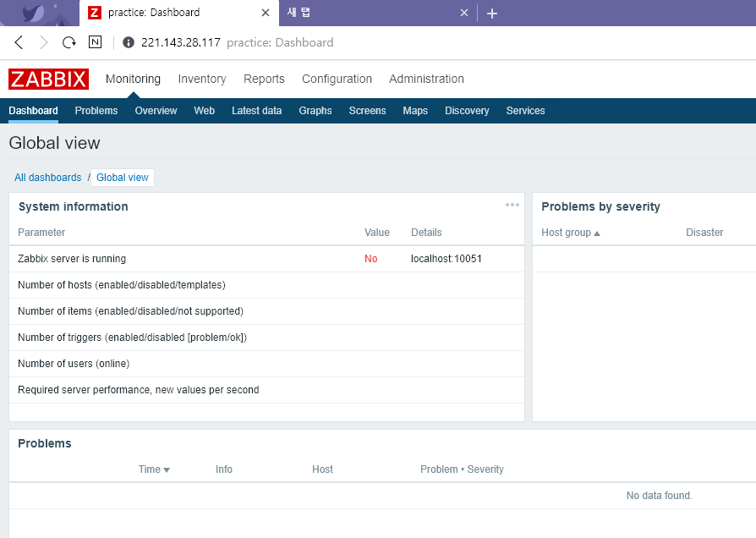756x538 pixels.
Task: Open Services submenu
Action: [x=525, y=111]
